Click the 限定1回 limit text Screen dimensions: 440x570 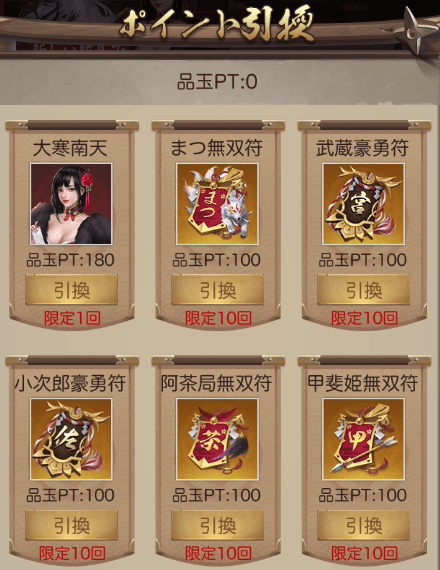pyautogui.click(x=72, y=318)
